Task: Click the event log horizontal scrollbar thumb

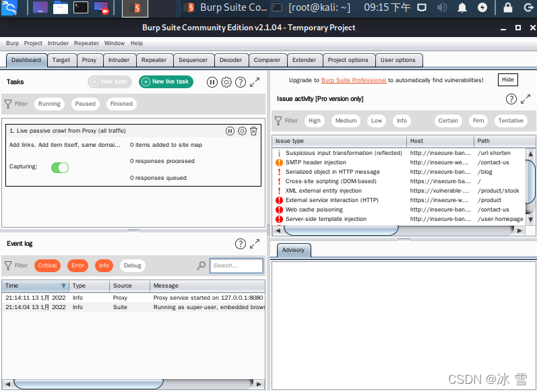Action: click(x=88, y=384)
